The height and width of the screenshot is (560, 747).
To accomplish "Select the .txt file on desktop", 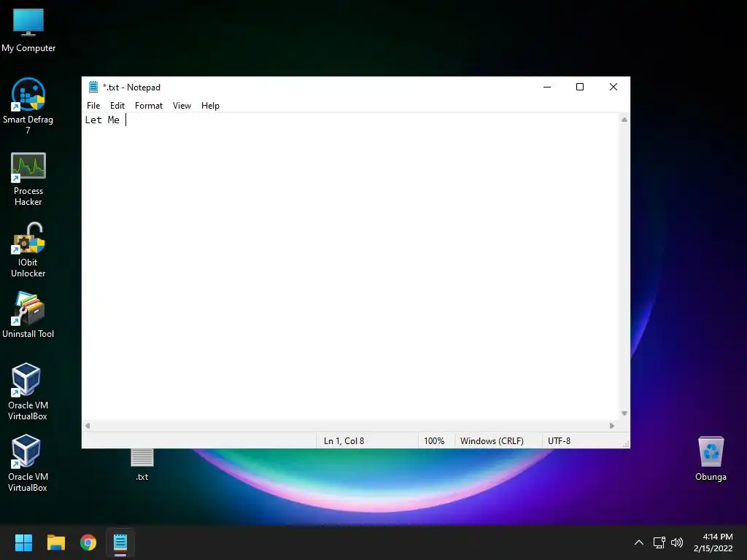I will coord(142,464).
